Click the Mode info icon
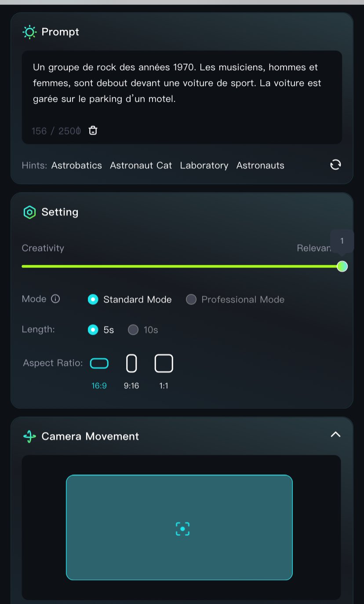The width and height of the screenshot is (364, 604). coord(55,299)
